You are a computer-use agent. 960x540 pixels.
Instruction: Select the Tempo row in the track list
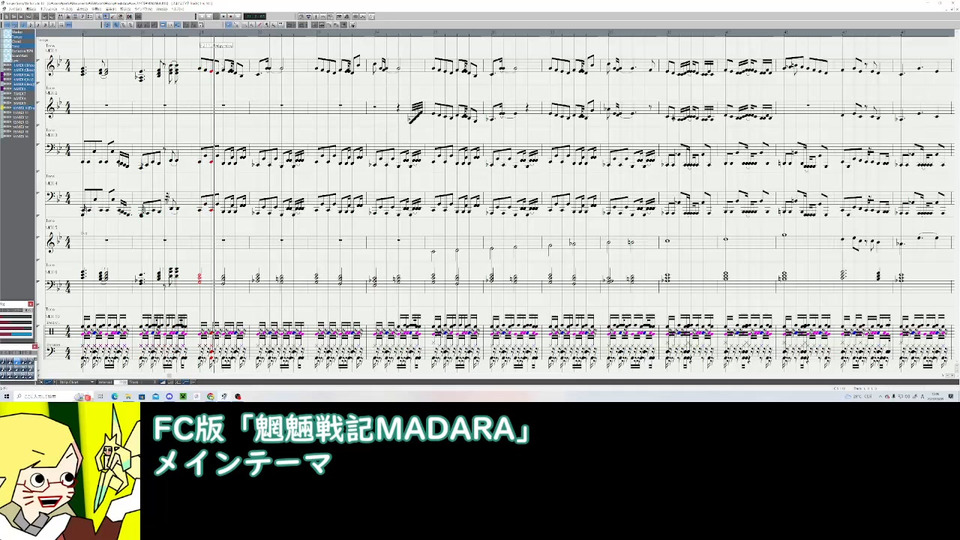[23, 37]
